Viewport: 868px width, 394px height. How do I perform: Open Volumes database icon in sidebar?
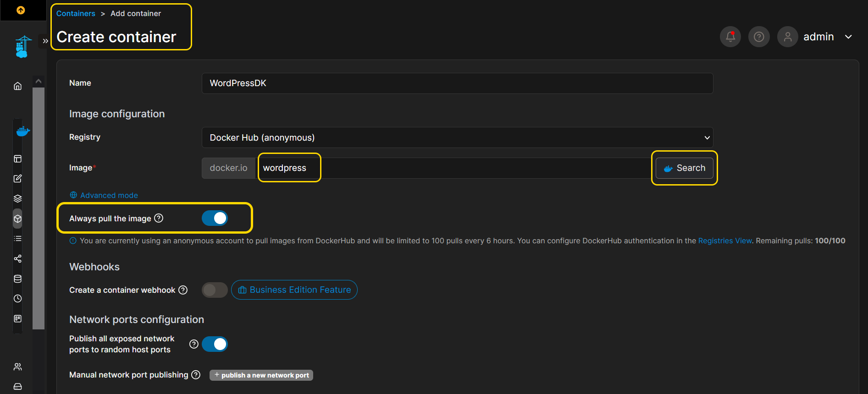click(x=17, y=279)
